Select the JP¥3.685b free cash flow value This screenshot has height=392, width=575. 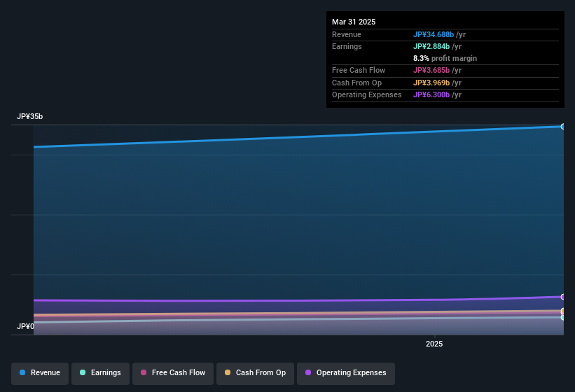pos(431,70)
